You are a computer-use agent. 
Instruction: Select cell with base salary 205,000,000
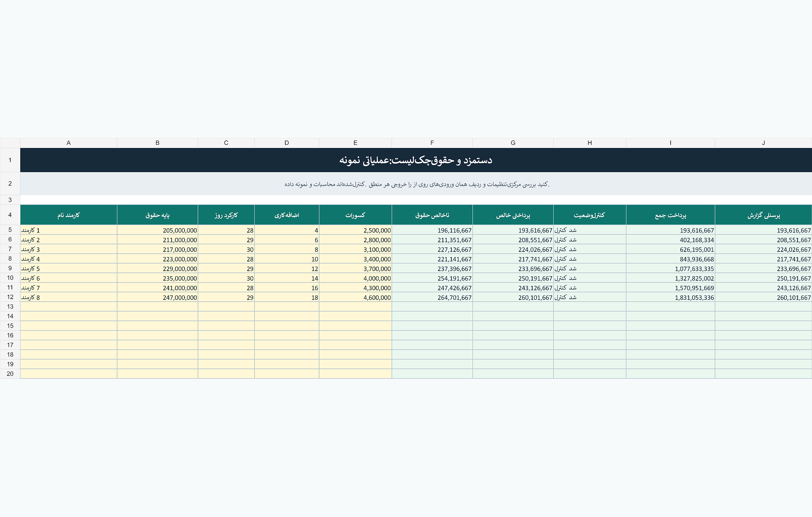[x=158, y=230]
